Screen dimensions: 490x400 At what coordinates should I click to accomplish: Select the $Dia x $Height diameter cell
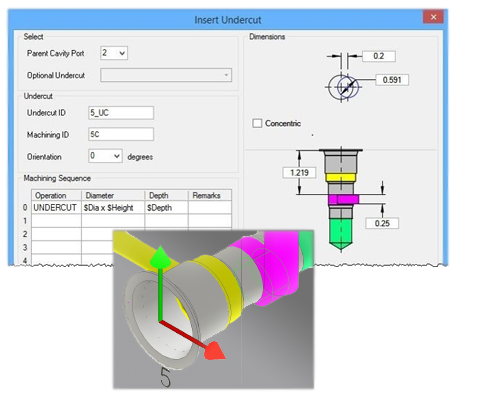coord(113,208)
